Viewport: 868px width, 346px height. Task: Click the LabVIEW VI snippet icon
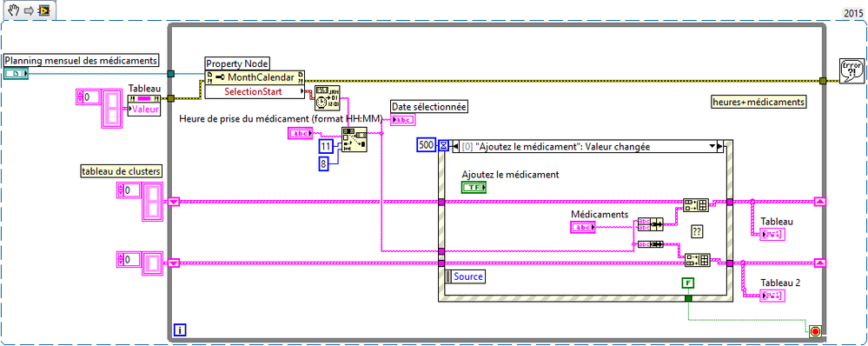43,10
